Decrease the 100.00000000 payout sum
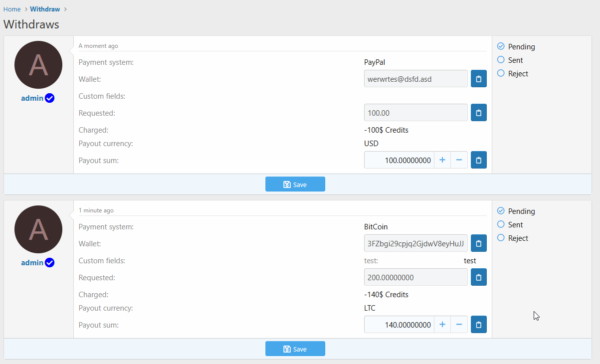The image size is (600, 364). 459,160
